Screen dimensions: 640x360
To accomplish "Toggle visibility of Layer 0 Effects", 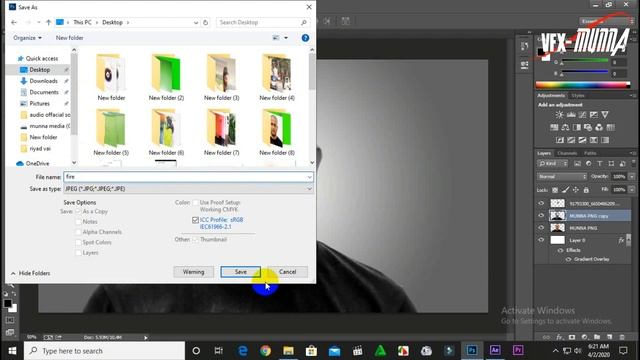I will [560, 250].
